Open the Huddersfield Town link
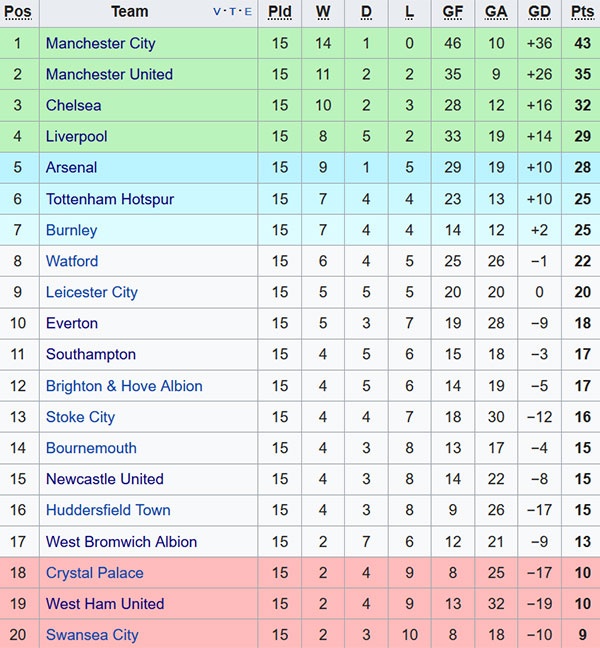Viewport: 600px width, 648px height. pyautogui.click(x=108, y=510)
